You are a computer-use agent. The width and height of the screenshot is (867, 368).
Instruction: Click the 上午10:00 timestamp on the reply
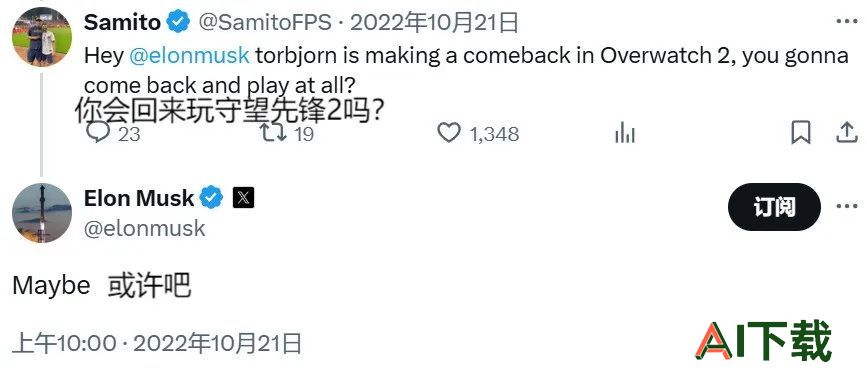tap(64, 343)
